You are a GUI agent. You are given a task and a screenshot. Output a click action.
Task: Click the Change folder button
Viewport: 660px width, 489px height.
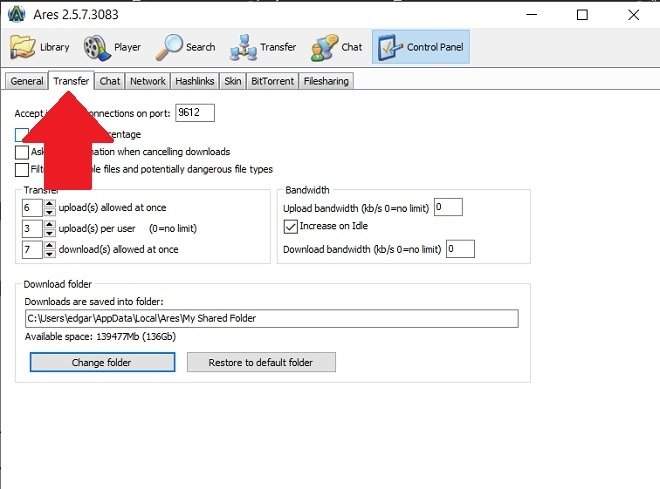click(x=102, y=362)
